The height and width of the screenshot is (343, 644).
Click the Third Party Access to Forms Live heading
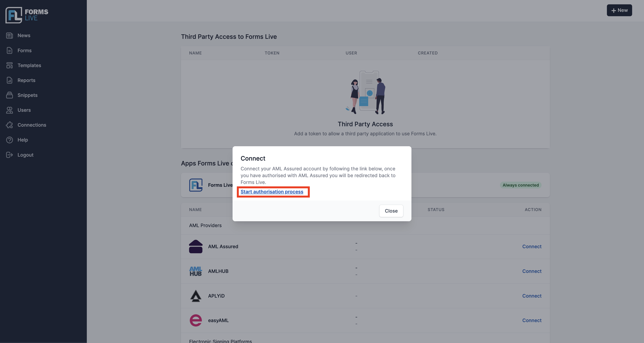click(x=229, y=37)
